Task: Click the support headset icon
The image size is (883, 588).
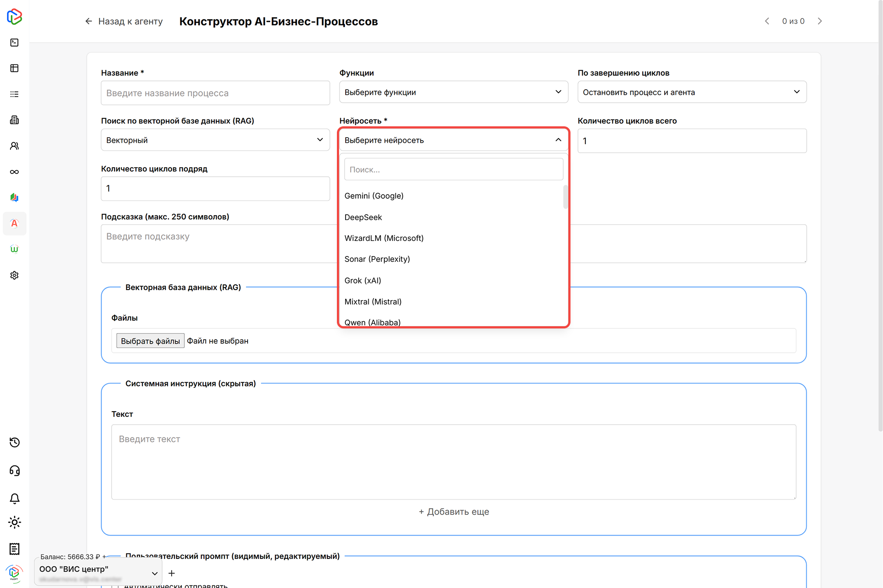Action: (x=14, y=471)
